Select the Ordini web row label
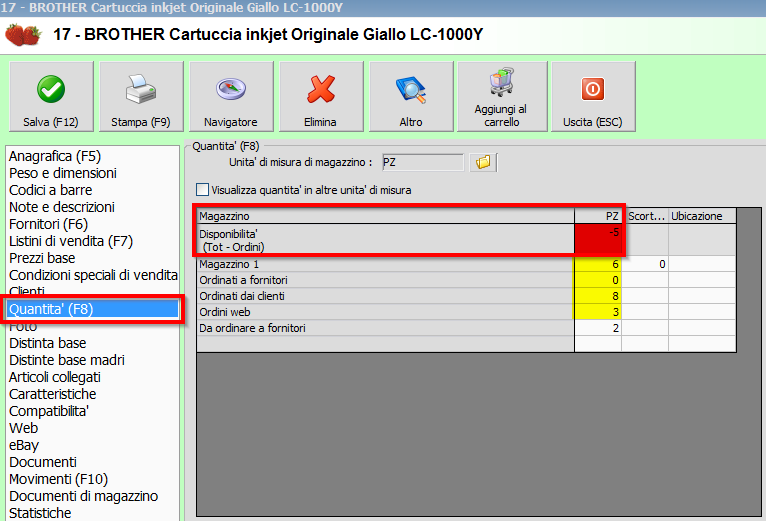Viewport: 766px width, 521px height. coord(385,312)
